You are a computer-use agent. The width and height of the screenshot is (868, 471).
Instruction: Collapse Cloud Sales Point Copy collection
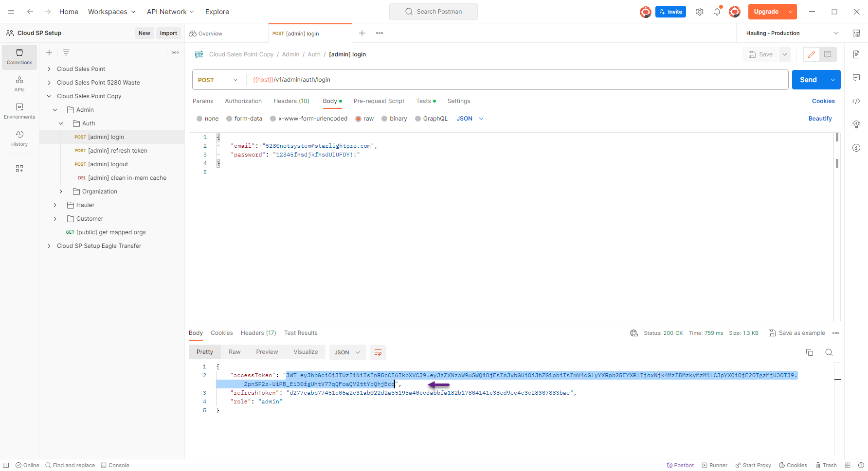click(x=49, y=96)
